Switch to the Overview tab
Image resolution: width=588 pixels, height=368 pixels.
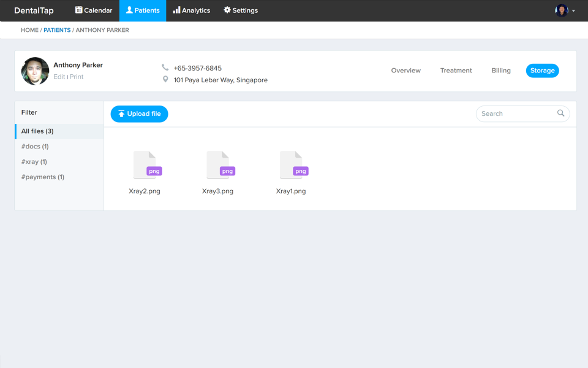tap(405, 71)
